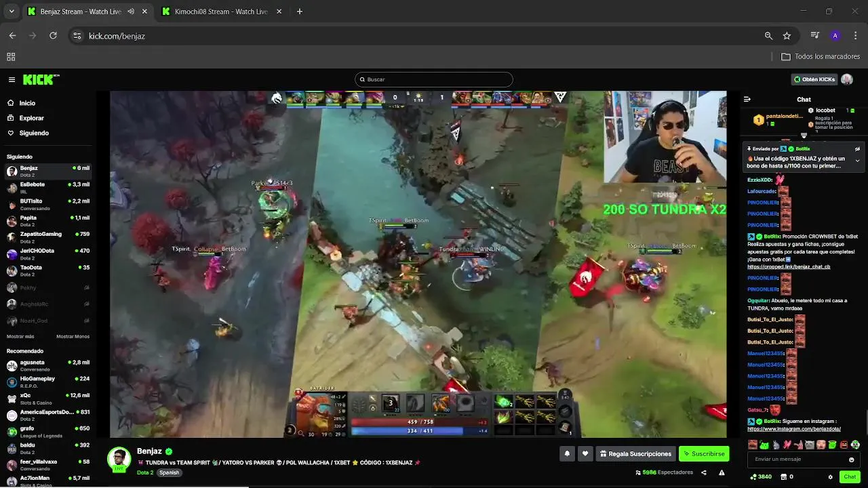This screenshot has height=488, width=868.
Task: Click the stream video player
Action: pos(418,264)
